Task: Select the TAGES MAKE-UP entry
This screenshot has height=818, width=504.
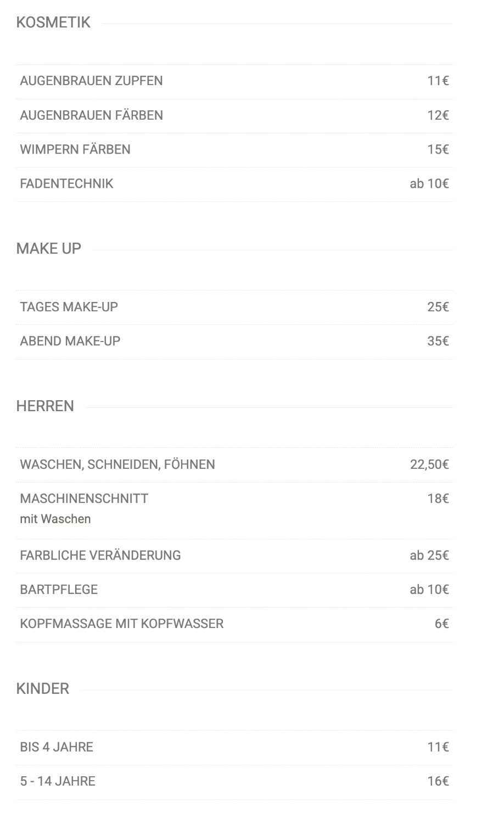Action: coord(234,307)
